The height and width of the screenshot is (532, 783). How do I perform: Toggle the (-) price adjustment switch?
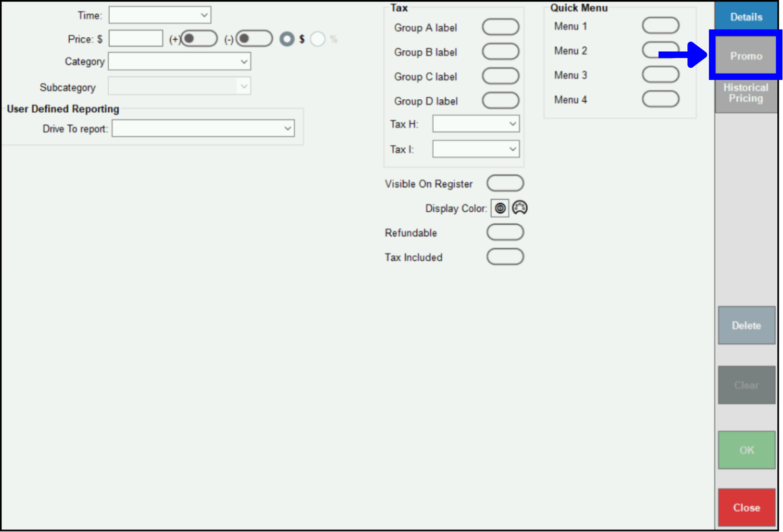coord(254,38)
